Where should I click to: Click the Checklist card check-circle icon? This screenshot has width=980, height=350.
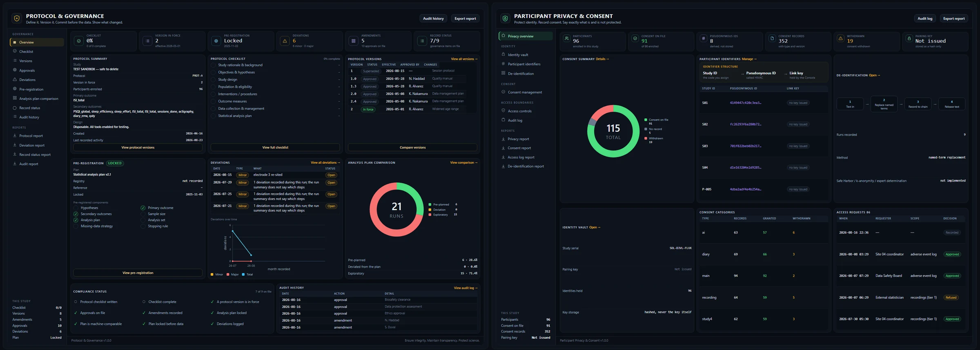click(79, 41)
